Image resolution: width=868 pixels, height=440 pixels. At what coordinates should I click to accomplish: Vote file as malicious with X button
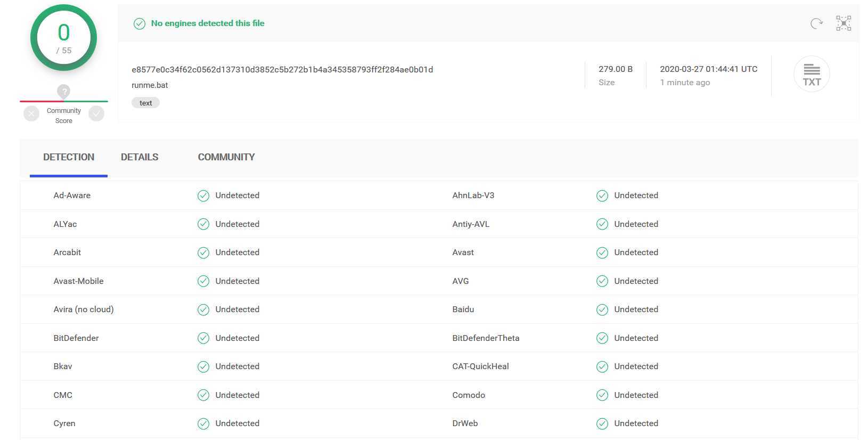31,113
